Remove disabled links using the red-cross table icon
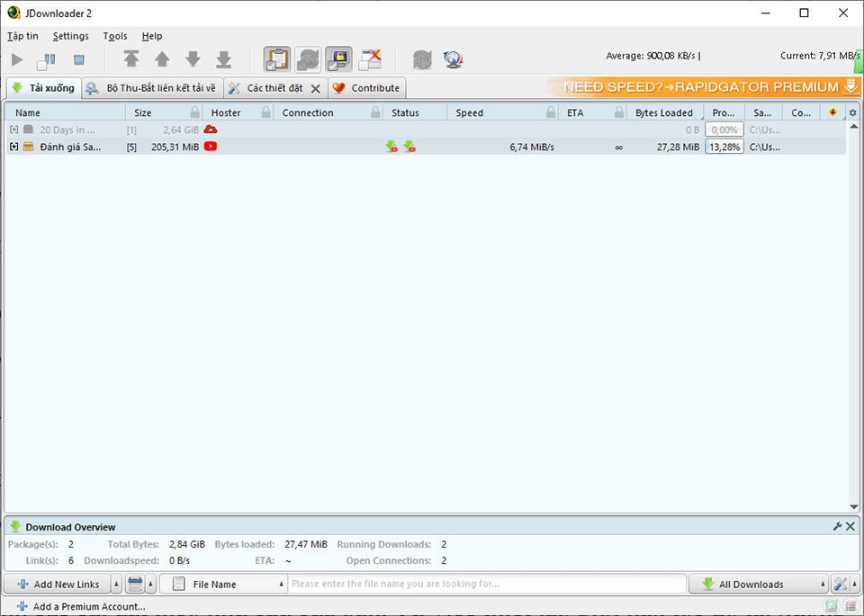The image size is (864, 616). point(370,59)
